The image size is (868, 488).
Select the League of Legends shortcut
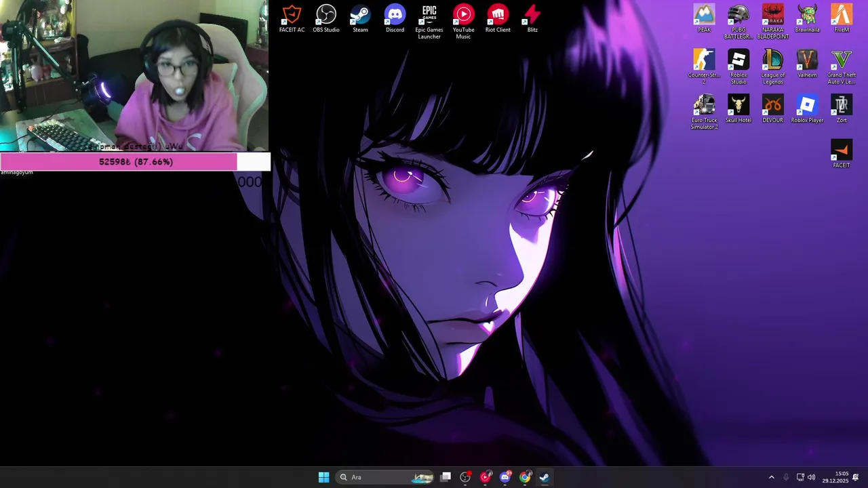772,66
